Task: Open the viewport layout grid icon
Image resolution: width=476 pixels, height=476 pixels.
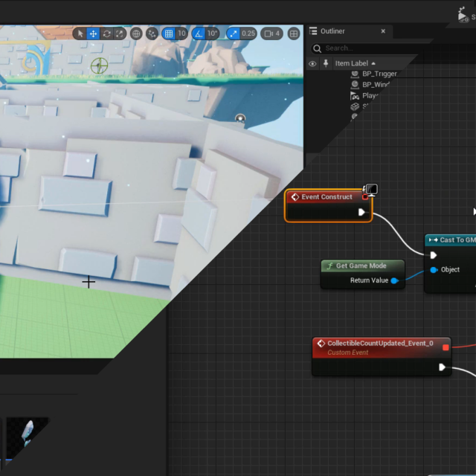Action: (294, 33)
